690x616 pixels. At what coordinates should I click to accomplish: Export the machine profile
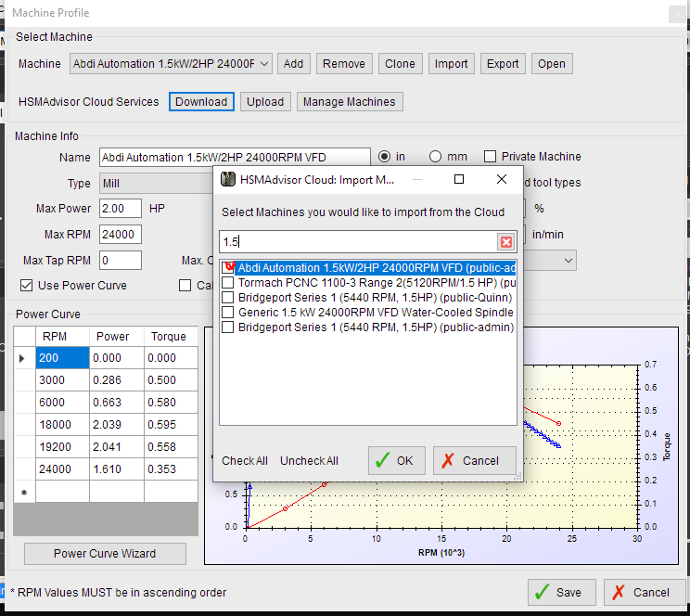click(x=503, y=64)
